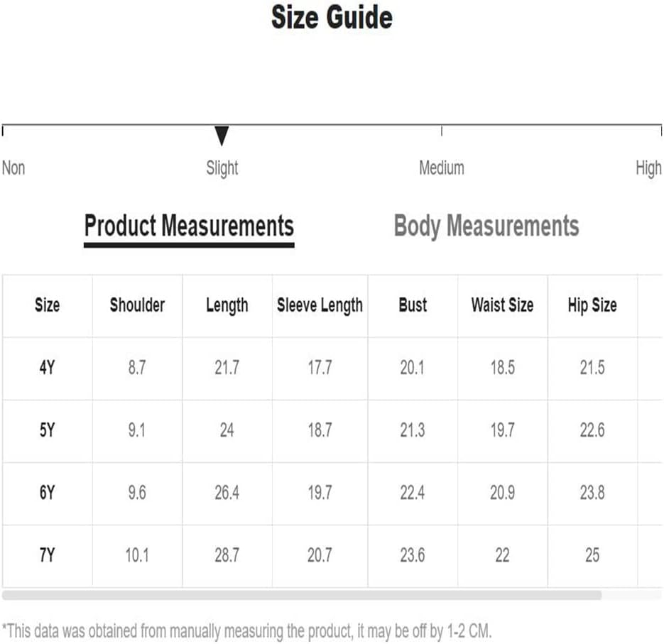Click the Bust column header
This screenshot has height=644, width=664.
pyautogui.click(x=413, y=305)
